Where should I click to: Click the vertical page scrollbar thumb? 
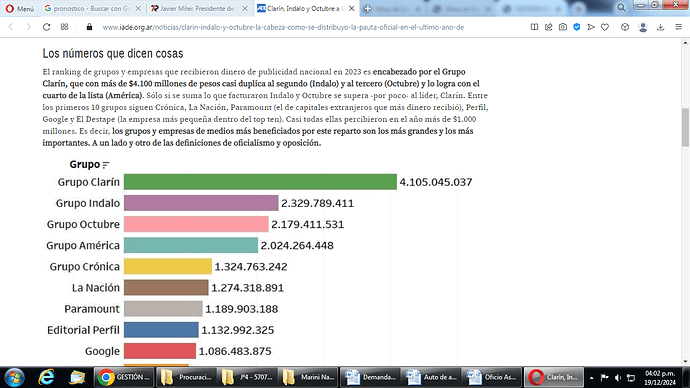[685, 127]
